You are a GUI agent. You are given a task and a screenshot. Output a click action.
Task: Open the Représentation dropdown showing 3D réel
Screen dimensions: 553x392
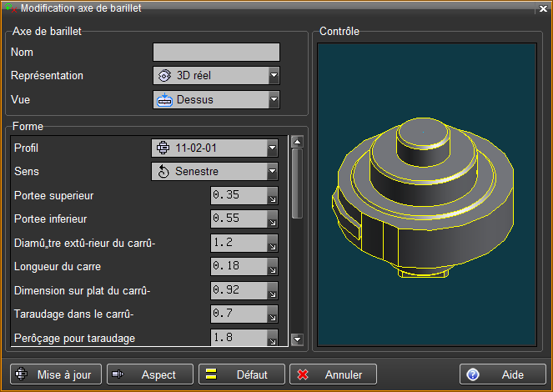216,75
